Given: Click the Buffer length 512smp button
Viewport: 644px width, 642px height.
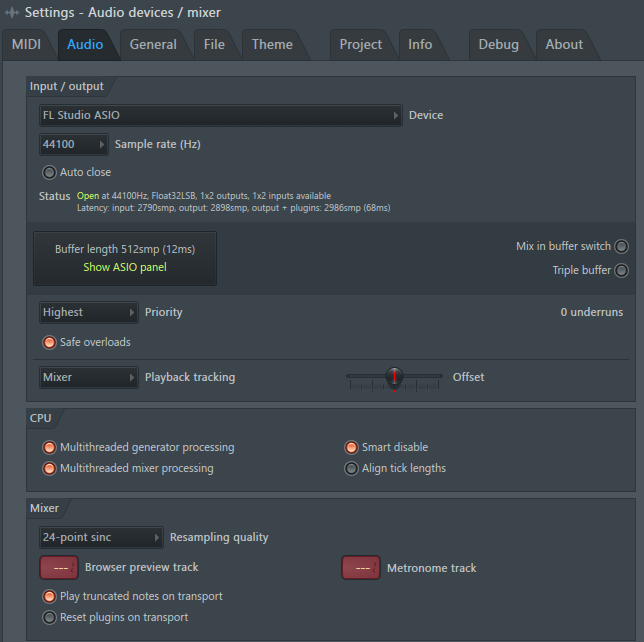Looking at the screenshot, I should coord(125,248).
